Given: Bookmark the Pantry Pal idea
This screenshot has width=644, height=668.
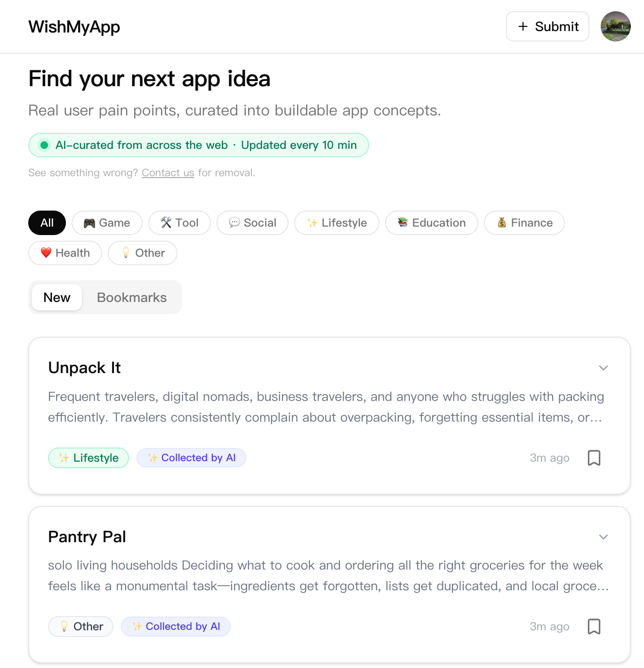Looking at the screenshot, I should click(594, 627).
